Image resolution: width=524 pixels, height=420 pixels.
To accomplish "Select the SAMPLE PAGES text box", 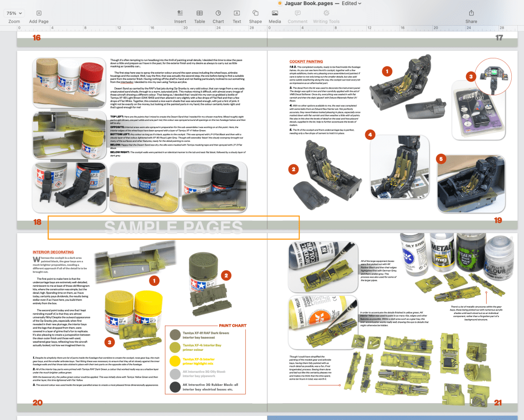I will pos(174,227).
